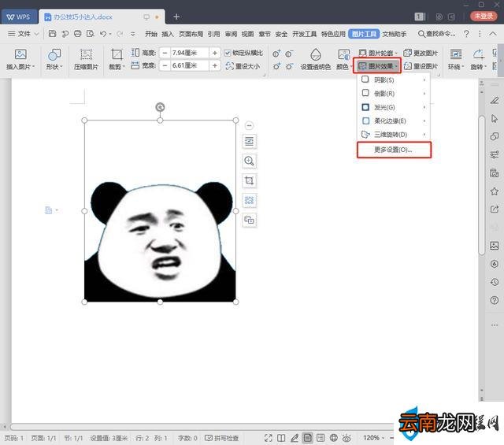Screen dimensions: 504x445
Task: Click the history clock icon in right sidebar
Action: [x=495, y=282]
